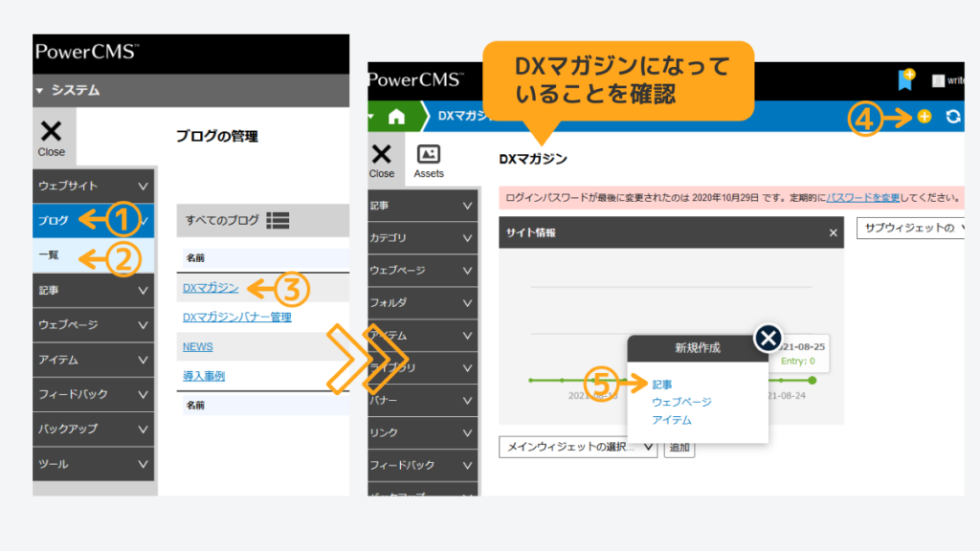Expand the ウェブサイト sidebar menu
This screenshot has width=980, height=551.
[94, 186]
